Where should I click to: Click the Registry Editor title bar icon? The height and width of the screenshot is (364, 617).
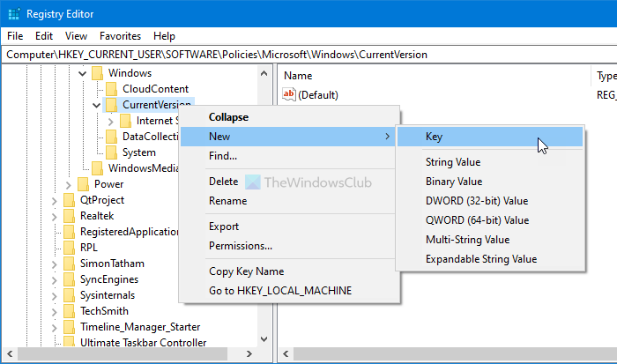point(14,14)
